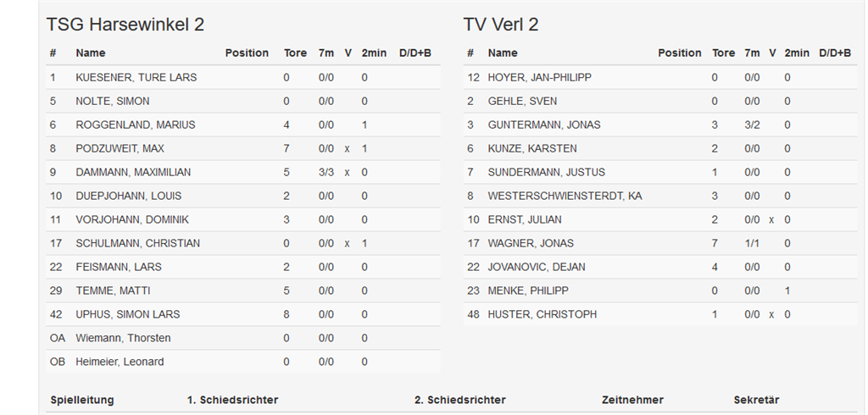
Task: Click the Tore column header in Harsewinkel table
Action: [295, 53]
